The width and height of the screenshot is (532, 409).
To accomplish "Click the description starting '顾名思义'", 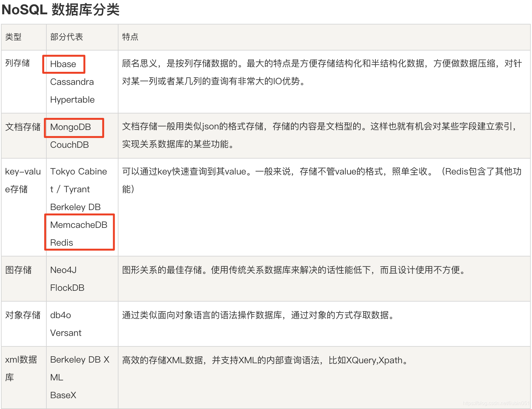I will click(322, 72).
